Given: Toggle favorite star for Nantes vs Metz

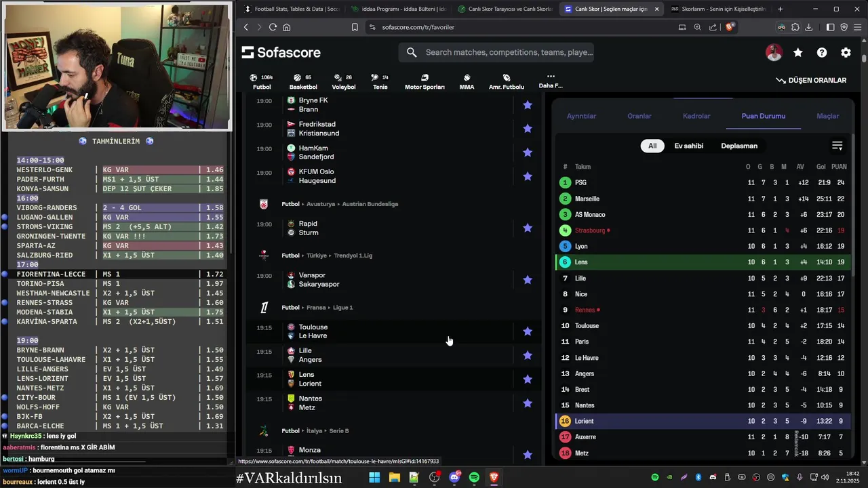Looking at the screenshot, I should pos(528,403).
